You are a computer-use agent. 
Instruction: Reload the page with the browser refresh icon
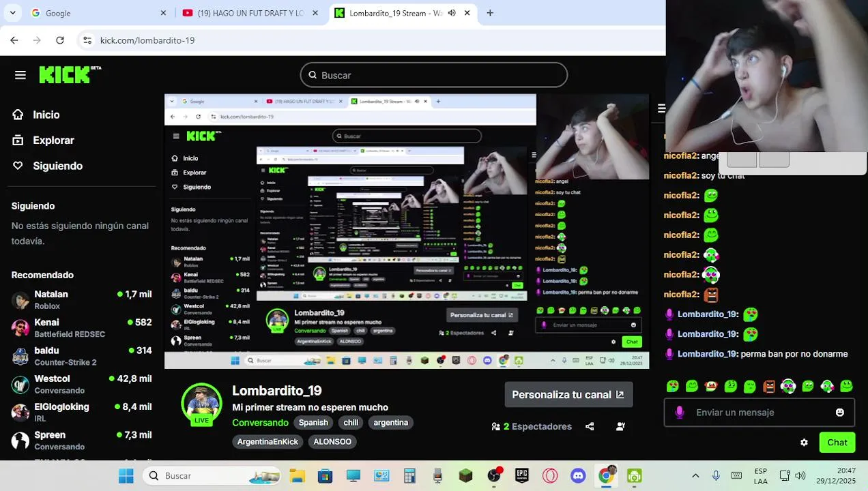[60, 40]
